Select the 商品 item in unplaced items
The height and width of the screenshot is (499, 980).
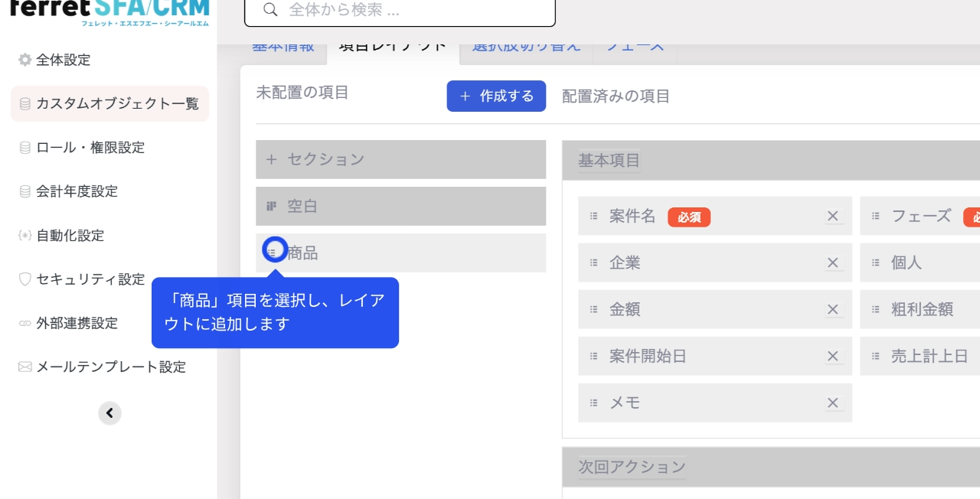pos(400,253)
